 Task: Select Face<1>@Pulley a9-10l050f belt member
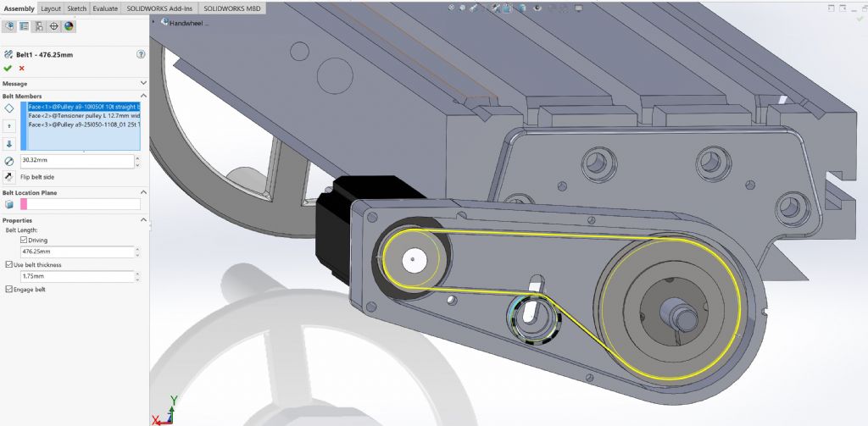84,106
